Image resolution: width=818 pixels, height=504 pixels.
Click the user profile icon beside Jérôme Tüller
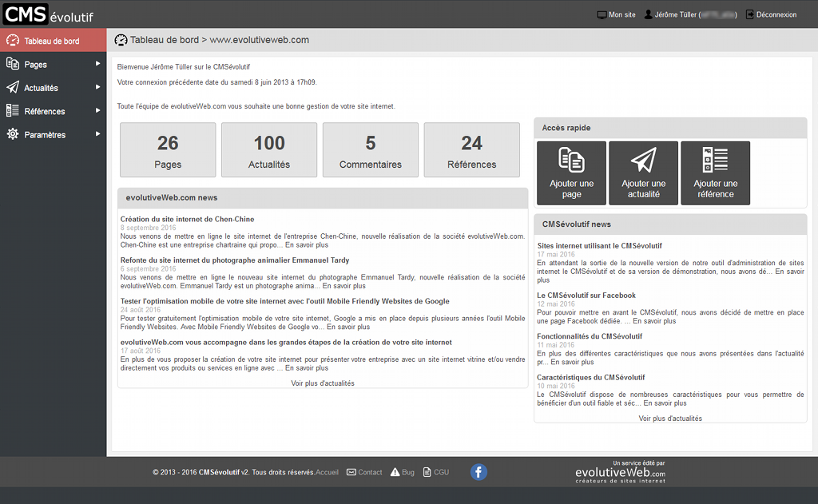(648, 14)
